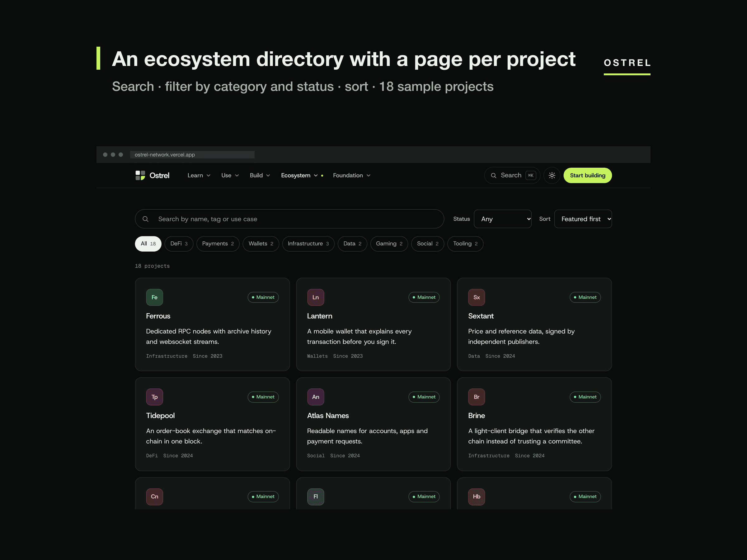The image size is (747, 560).
Task: Click the magnifier icon in the project search field
Action: click(x=145, y=219)
